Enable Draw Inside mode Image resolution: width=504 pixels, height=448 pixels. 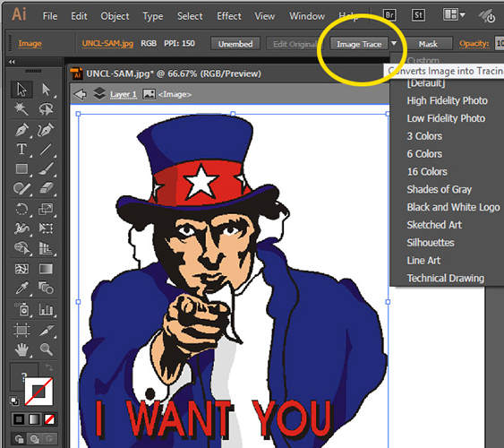point(49,439)
